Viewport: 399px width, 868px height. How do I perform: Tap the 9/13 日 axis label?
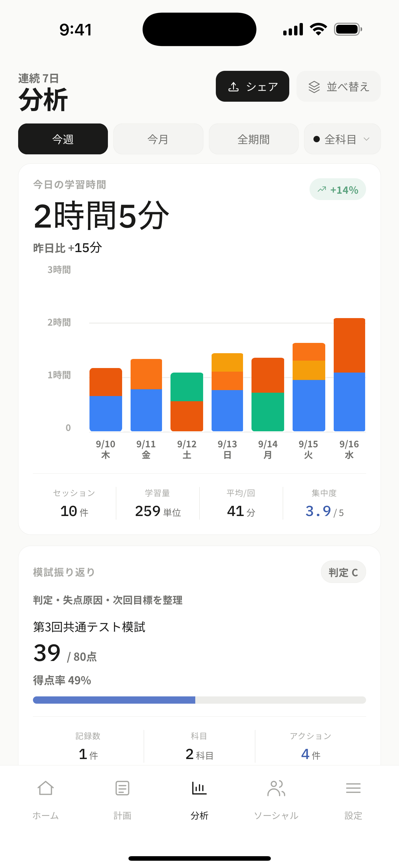pyautogui.click(x=227, y=449)
